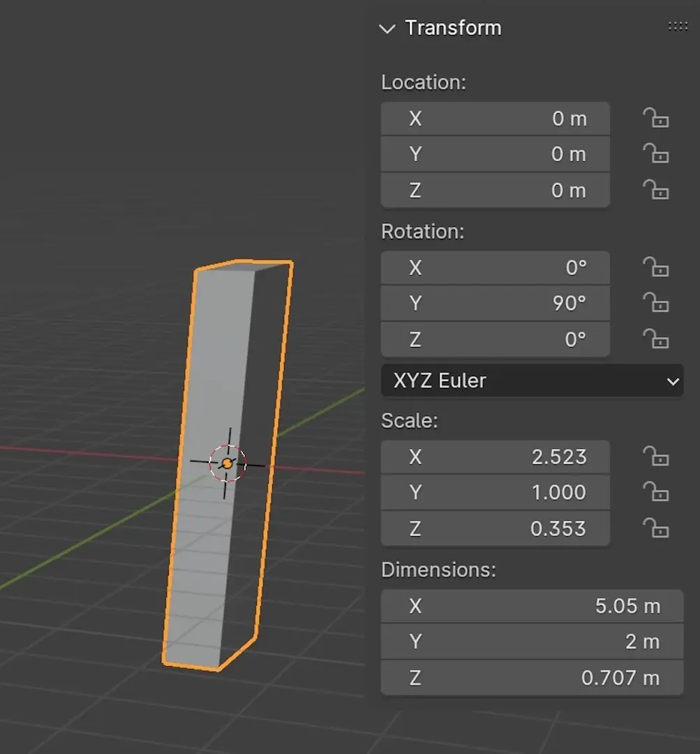Toggle the Location Z lock icon
Screen dimensions: 700x754
tap(655, 191)
